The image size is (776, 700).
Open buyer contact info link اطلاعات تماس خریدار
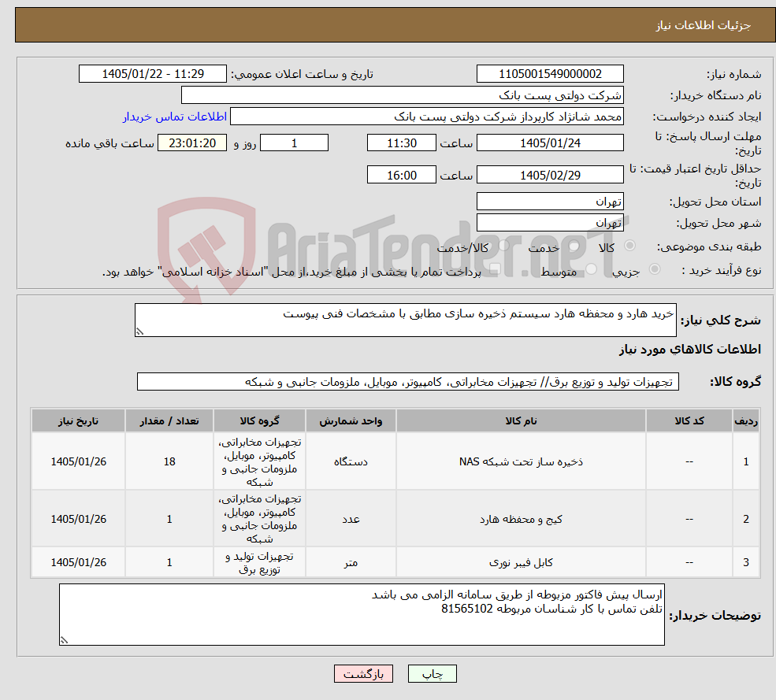click(175, 117)
